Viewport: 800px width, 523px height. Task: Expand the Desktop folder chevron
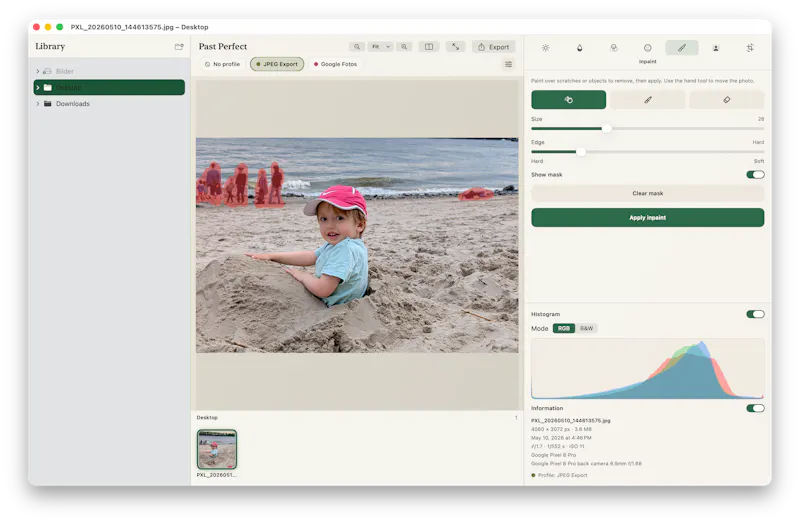coord(37,87)
